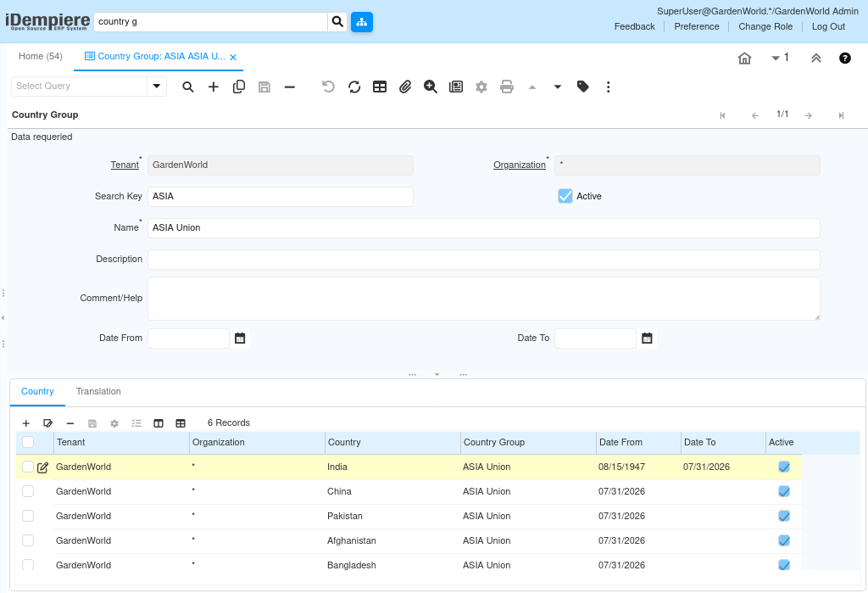Edit India row pencil icon
The image size is (868, 593).
point(42,467)
